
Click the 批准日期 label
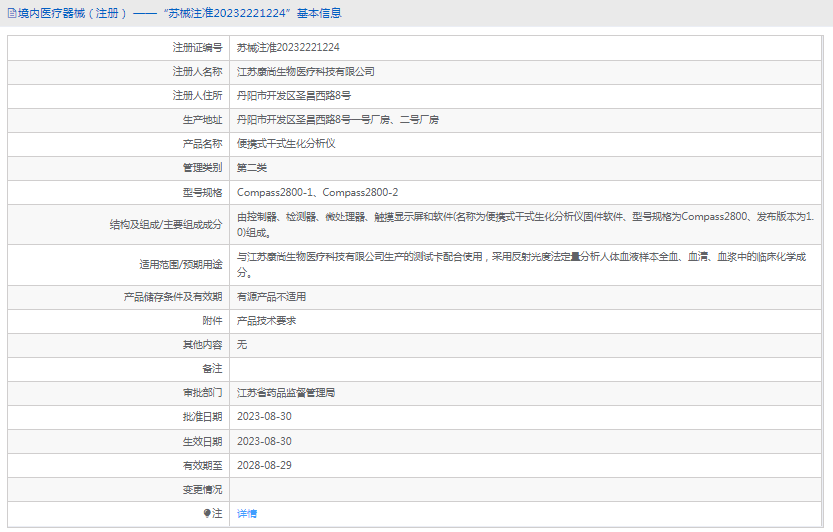(202, 417)
